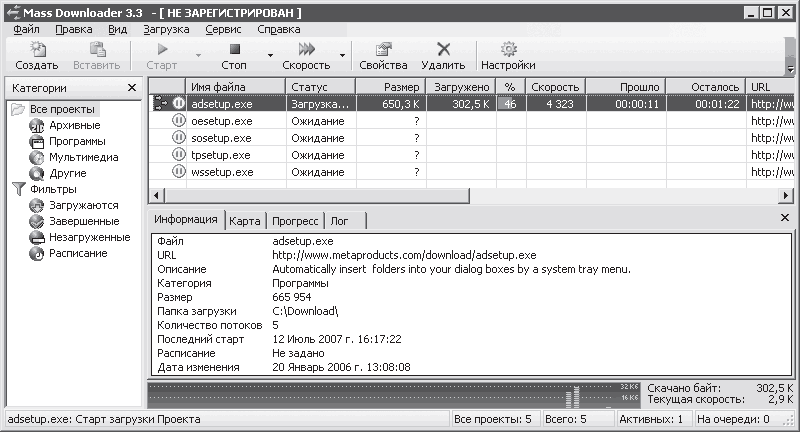Select the tpsetup.exe download row
Screen dimensions: 800x432
(471, 155)
